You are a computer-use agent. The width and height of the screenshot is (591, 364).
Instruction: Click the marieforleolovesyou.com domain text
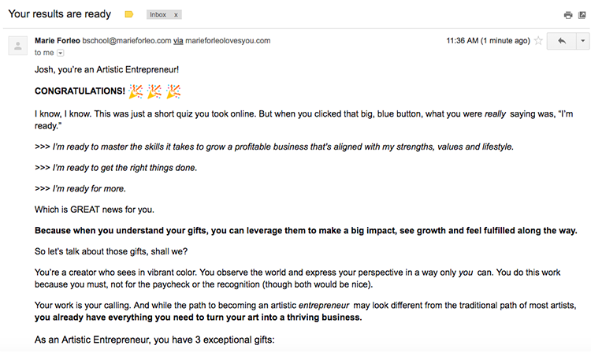[x=228, y=41]
